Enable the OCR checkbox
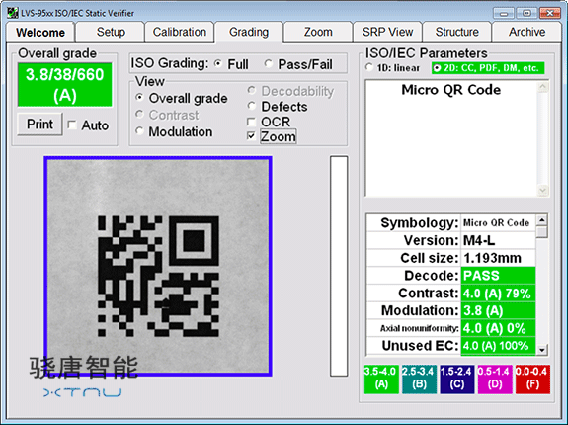This screenshot has height=425, width=568. (251, 122)
